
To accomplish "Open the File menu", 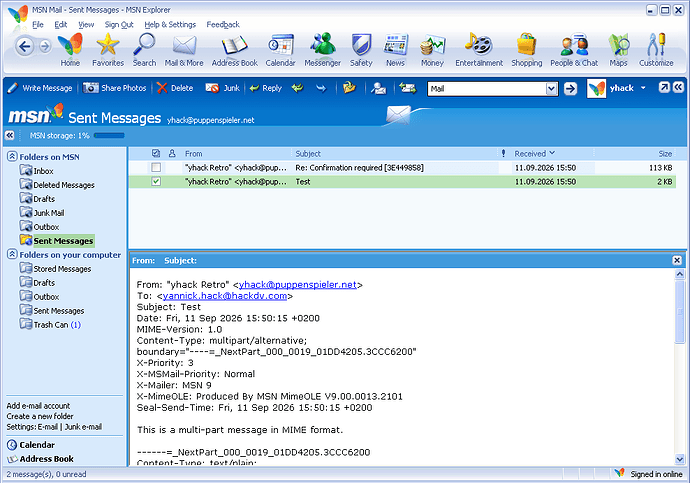I will 38,25.
